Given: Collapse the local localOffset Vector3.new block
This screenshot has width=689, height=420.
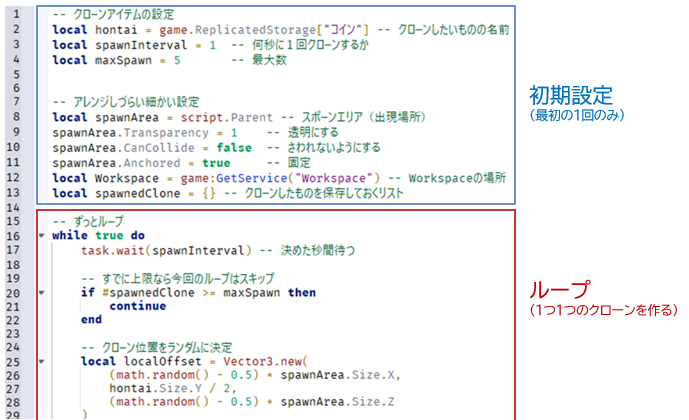Looking at the screenshot, I should click(x=42, y=362).
